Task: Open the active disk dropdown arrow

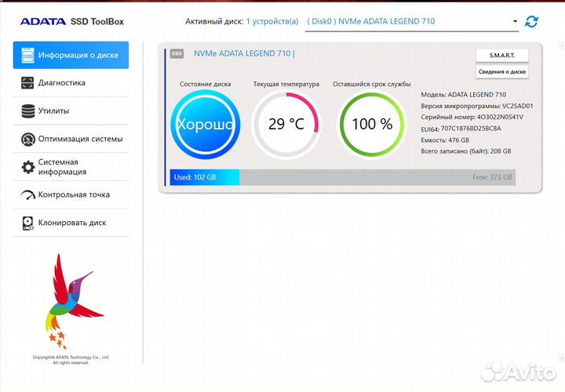Action: coord(515,22)
